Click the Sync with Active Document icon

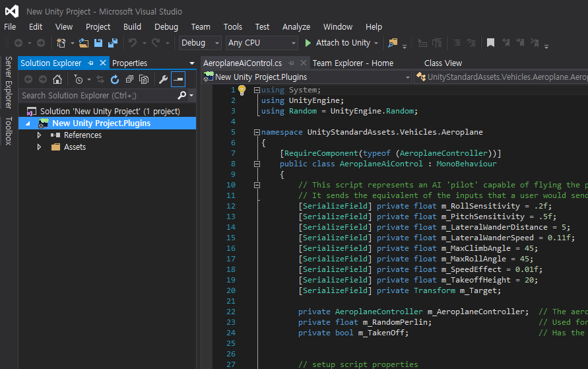click(x=100, y=79)
